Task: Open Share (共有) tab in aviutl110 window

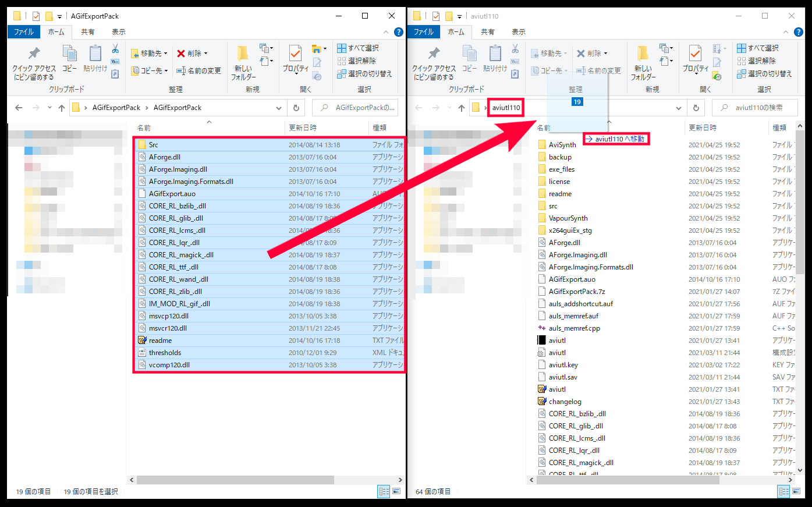Action: [488, 32]
